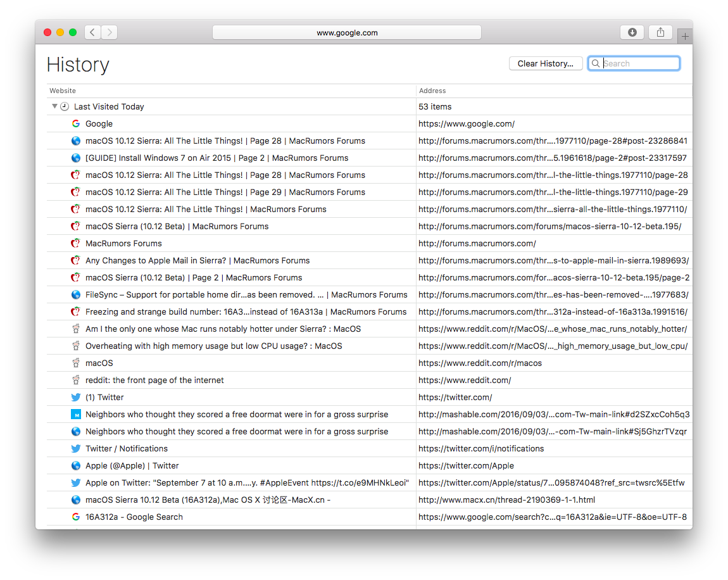Click address https://www.google.com/
The image size is (728, 580).
(466, 123)
